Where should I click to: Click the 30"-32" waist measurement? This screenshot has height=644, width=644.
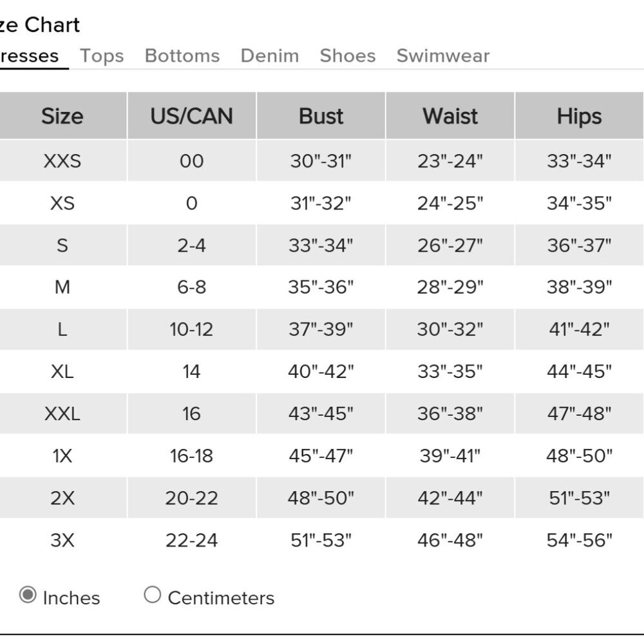tap(450, 330)
